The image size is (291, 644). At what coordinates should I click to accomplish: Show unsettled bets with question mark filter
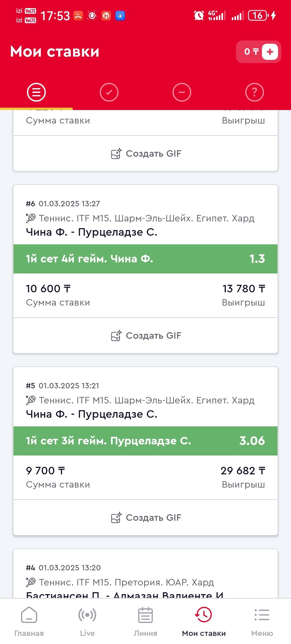click(x=255, y=92)
